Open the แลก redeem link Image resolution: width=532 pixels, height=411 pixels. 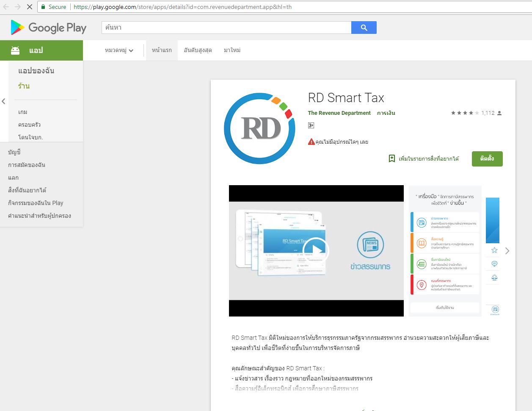14,178
